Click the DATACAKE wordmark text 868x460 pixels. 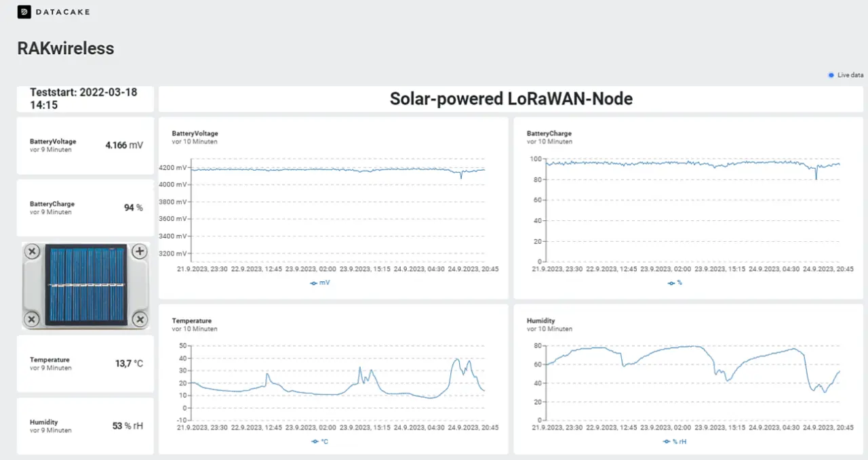pos(63,12)
